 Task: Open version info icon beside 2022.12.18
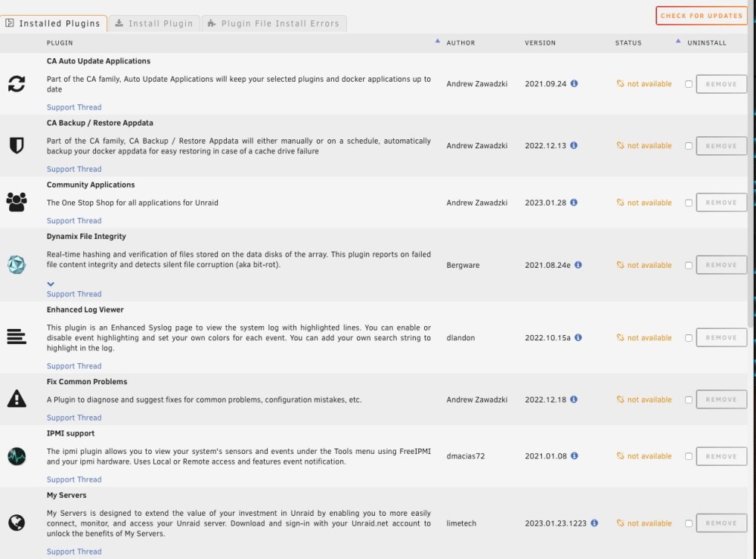(574, 399)
